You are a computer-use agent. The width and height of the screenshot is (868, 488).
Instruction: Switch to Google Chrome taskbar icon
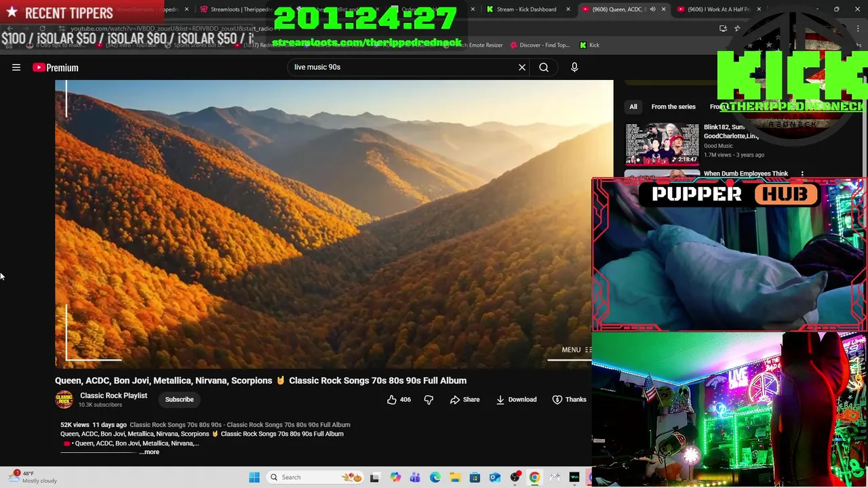[x=534, y=477]
